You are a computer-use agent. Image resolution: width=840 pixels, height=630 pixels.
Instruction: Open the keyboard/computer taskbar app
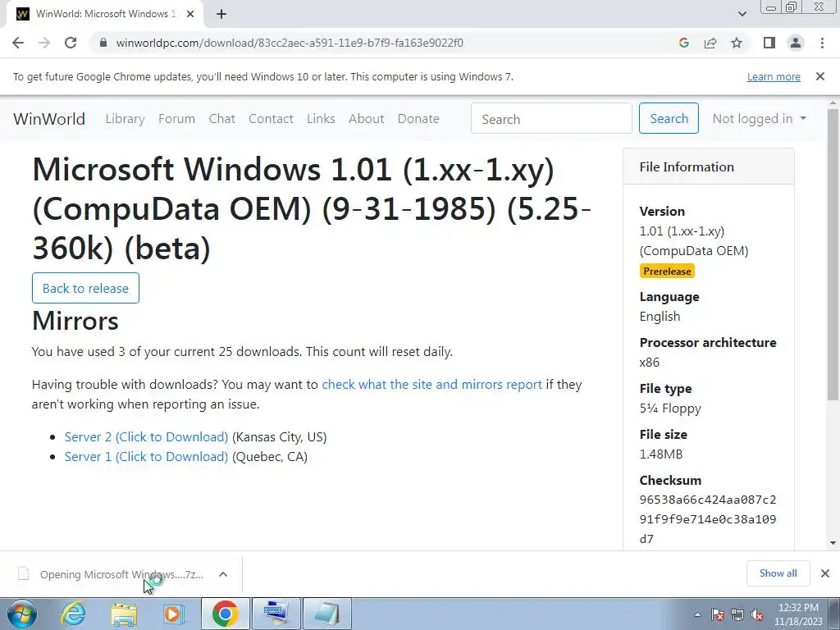click(276, 614)
